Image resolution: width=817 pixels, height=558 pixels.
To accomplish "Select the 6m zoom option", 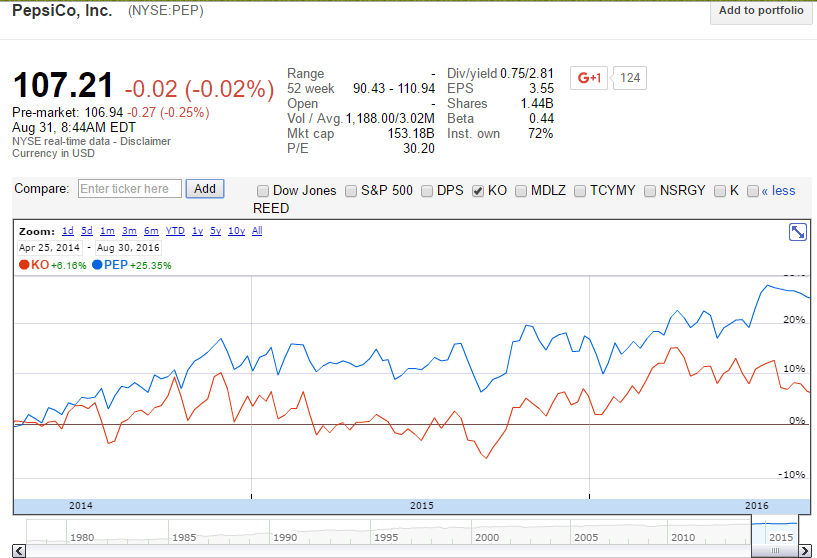I will pos(151,231).
